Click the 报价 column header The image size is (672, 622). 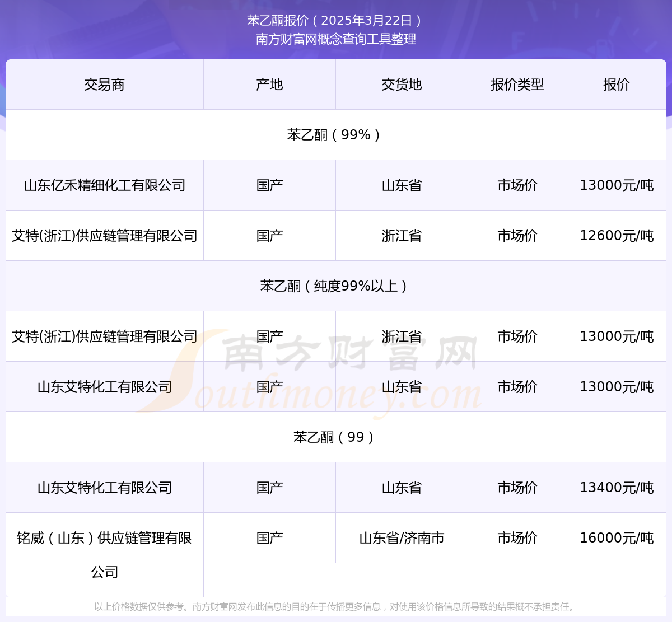[x=617, y=85]
